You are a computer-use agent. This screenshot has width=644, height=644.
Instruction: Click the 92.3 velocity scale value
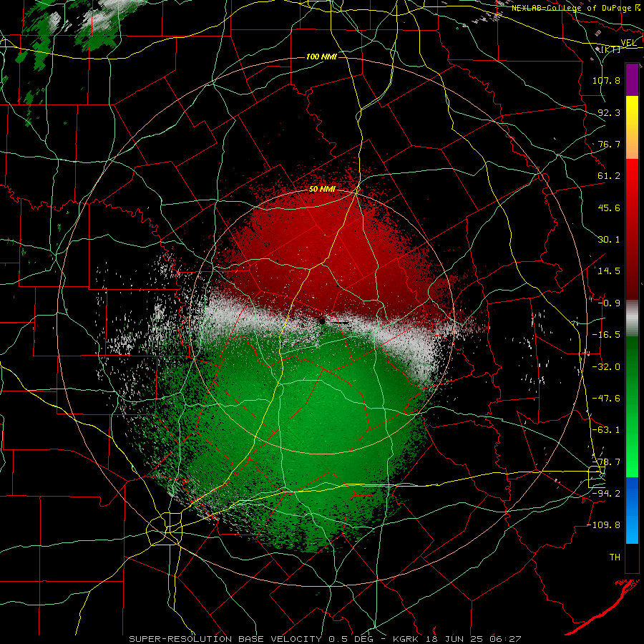click(x=609, y=112)
